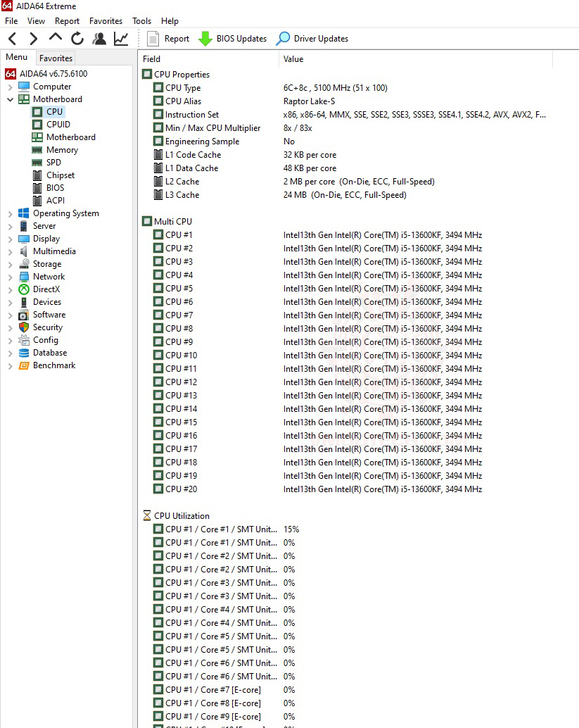Click the Security shield icon
This screenshot has width=579, height=728.
pos(24,327)
